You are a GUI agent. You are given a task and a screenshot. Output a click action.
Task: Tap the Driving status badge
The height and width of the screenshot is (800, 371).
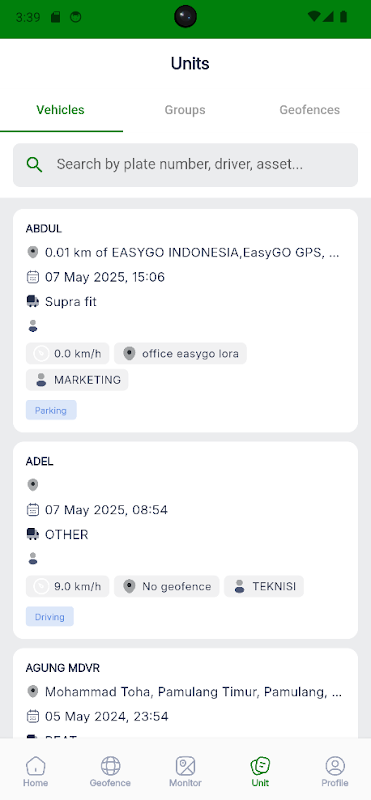pyautogui.click(x=50, y=616)
